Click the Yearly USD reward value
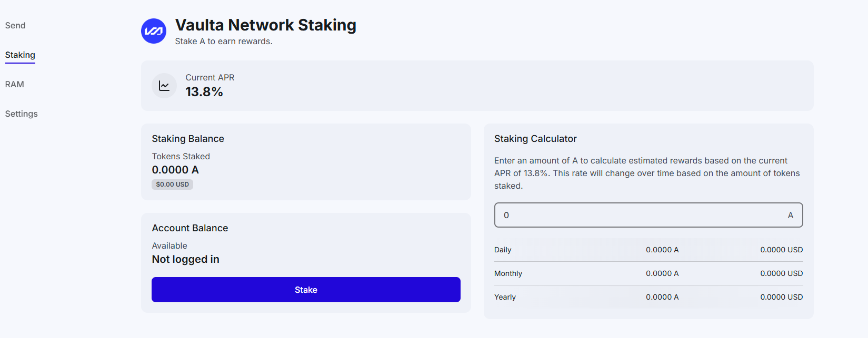Image resolution: width=868 pixels, height=338 pixels. coord(781,297)
